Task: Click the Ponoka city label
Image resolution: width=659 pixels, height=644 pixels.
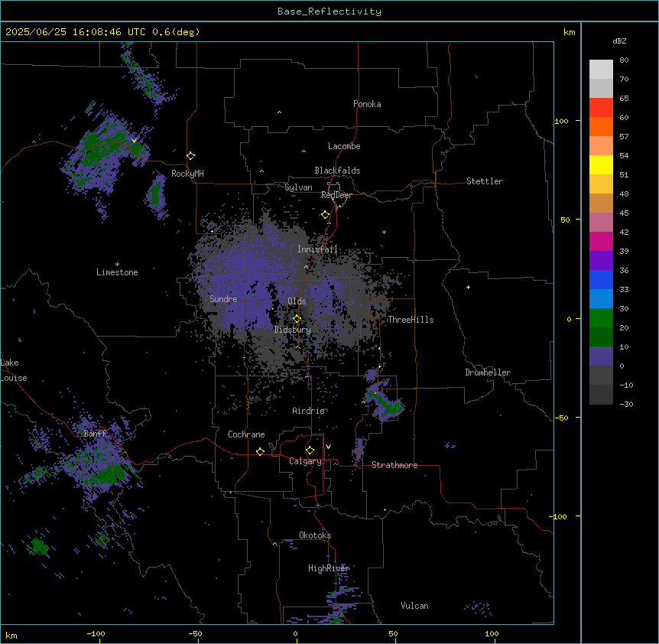Action: 367,104
